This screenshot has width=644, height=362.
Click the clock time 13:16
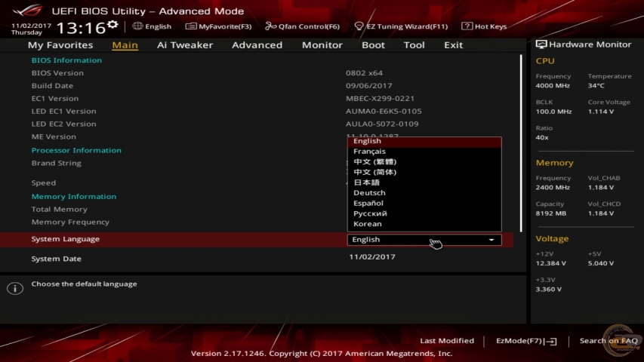coord(81,28)
